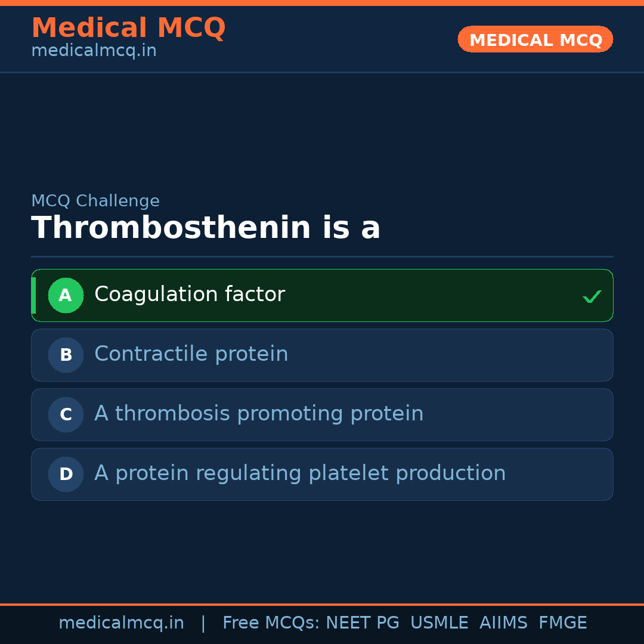This screenshot has width=644, height=644.
Task: Click the AIIMS footer text
Action: point(503,623)
